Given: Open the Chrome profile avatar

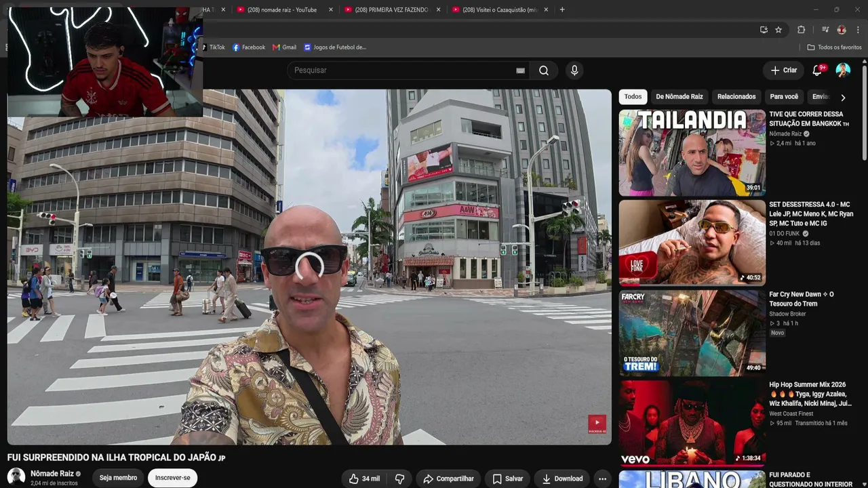Looking at the screenshot, I should 842,30.
